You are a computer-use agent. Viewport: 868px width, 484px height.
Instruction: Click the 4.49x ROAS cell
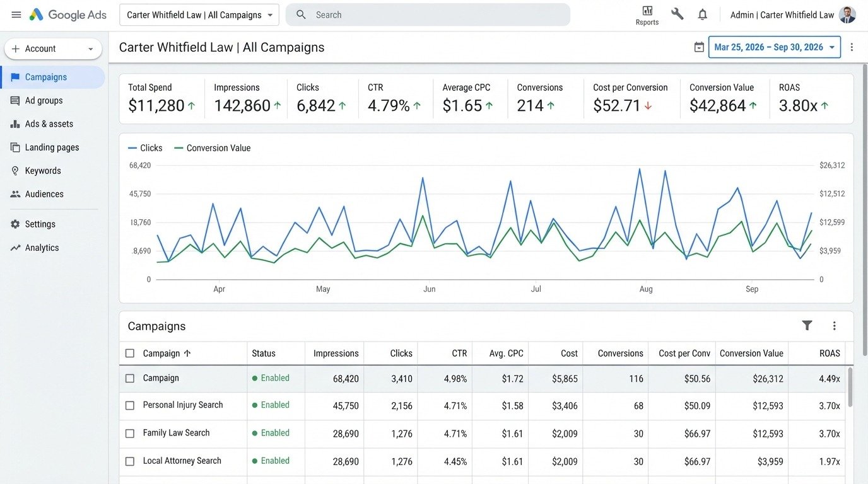coord(830,379)
